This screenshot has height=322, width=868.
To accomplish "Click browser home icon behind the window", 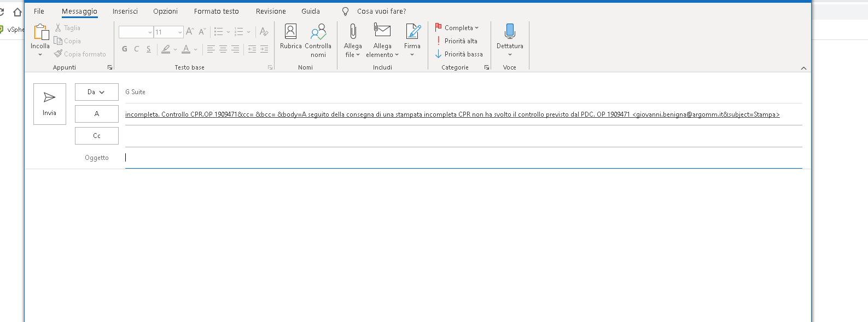I will pyautogui.click(x=18, y=12).
